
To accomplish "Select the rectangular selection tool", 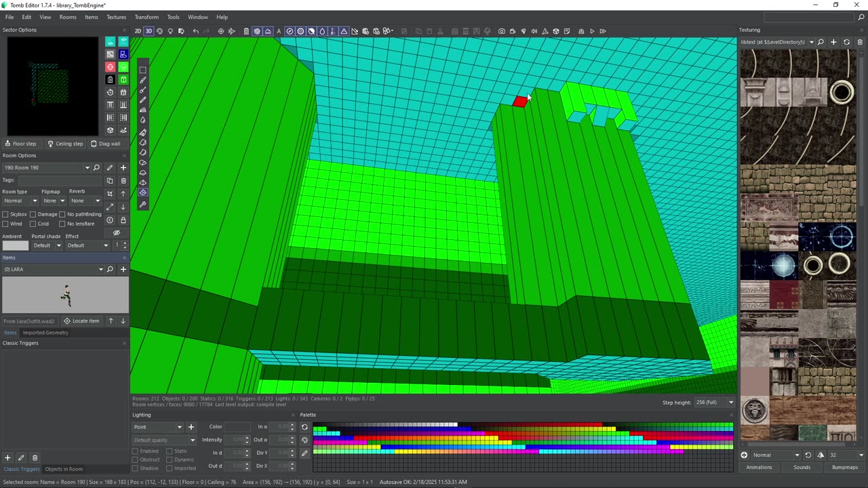I will pyautogui.click(x=142, y=70).
